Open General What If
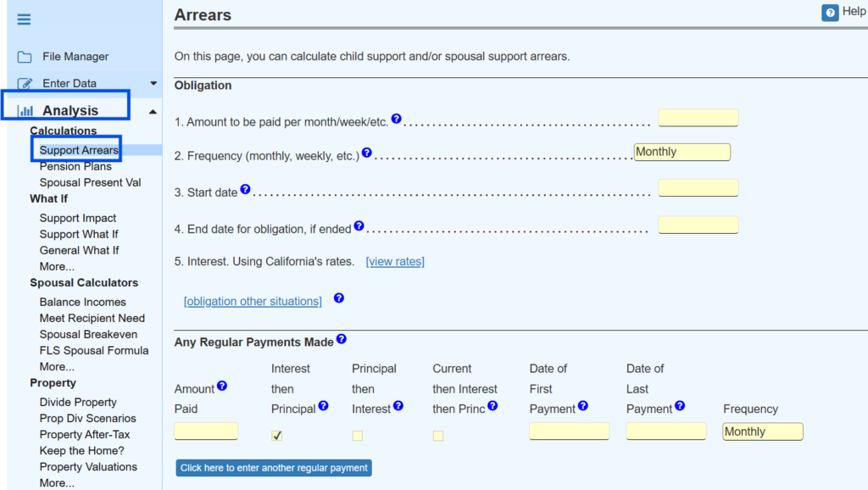The image size is (868, 490). (79, 250)
